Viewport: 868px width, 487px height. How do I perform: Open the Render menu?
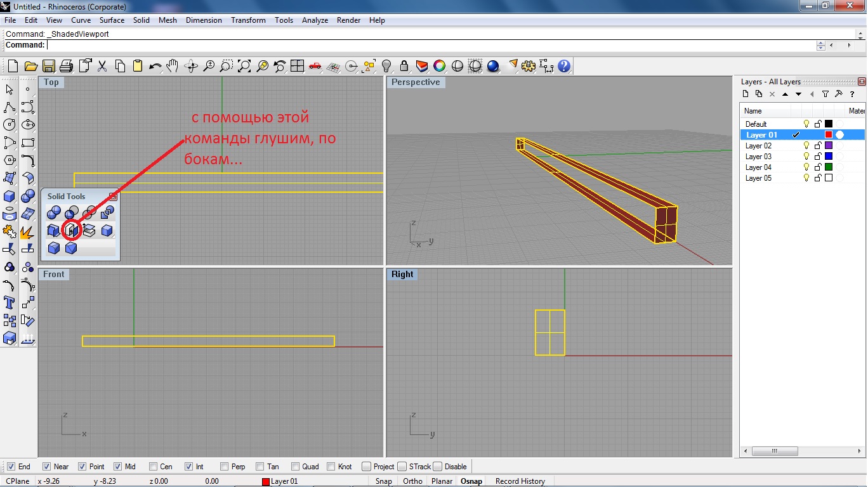point(349,20)
